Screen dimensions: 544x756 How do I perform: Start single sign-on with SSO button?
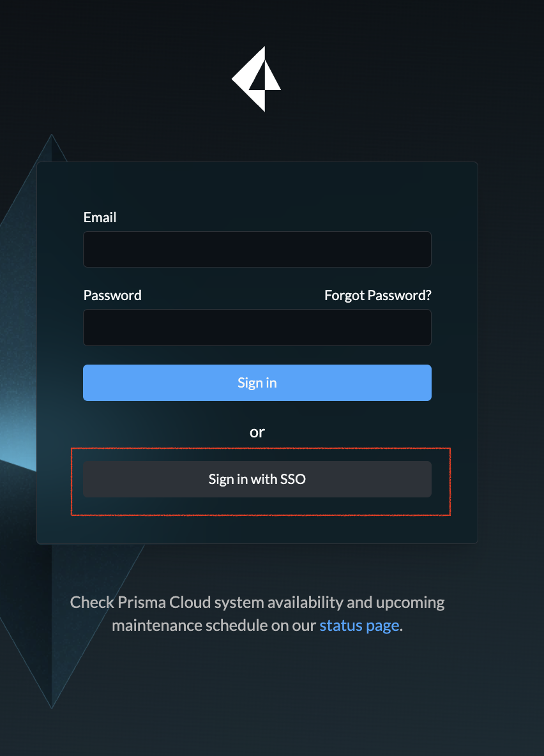pyautogui.click(x=257, y=479)
